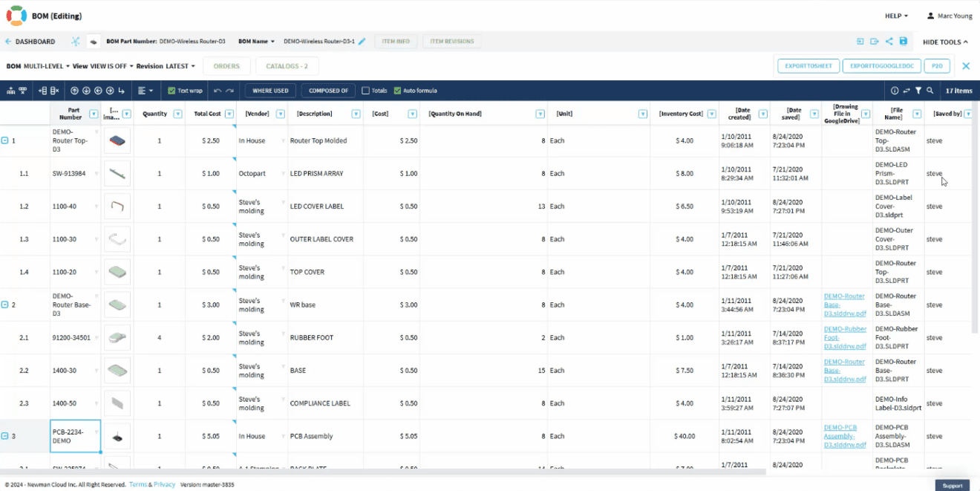The width and height of the screenshot is (980, 491).
Task: Click the EXPORTTOSHEET button
Action: pos(808,65)
